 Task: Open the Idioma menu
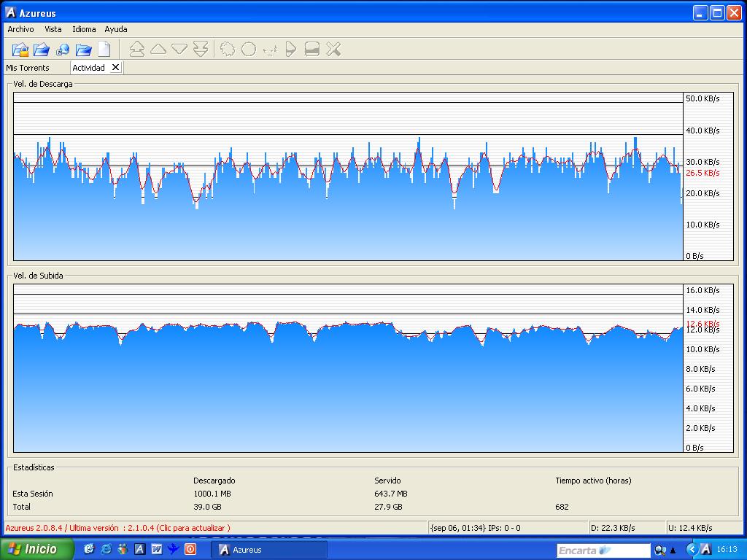point(84,29)
